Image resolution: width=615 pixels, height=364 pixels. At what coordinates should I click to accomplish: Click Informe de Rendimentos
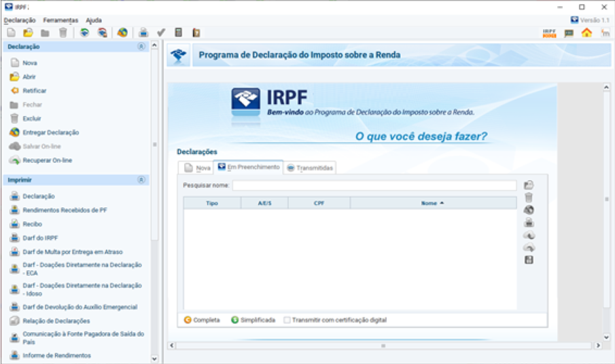(x=56, y=355)
